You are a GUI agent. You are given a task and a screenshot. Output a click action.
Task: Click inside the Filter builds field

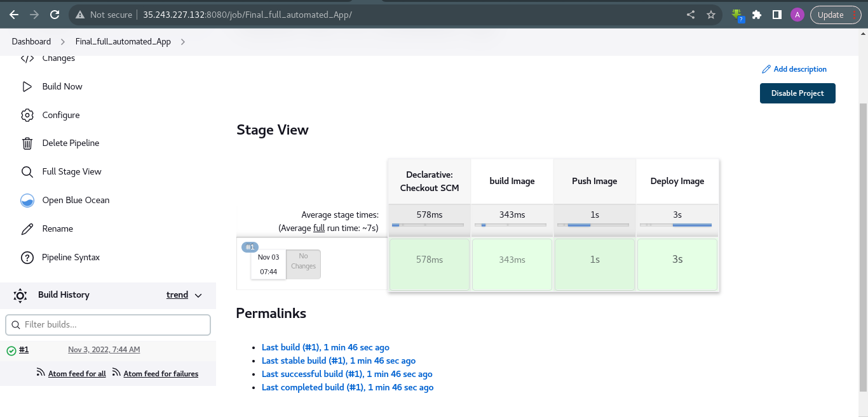point(108,324)
